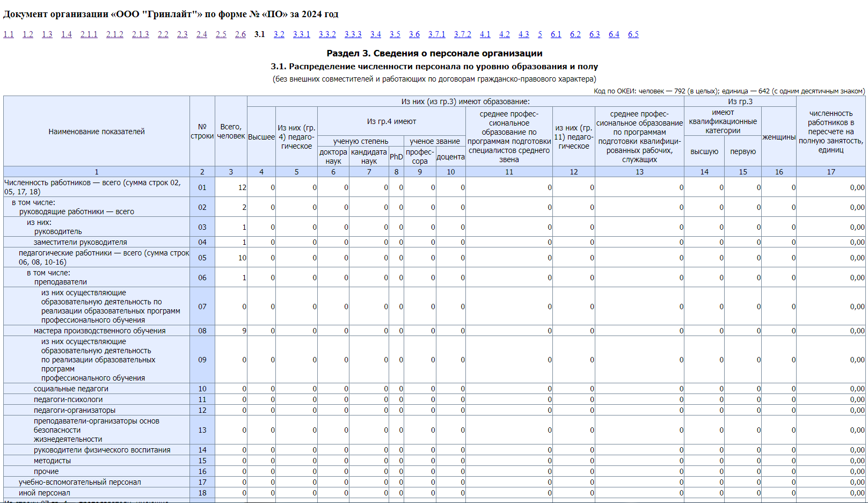Viewport: 868px width, 503px height.
Task: Open section link 4.3
Action: [x=524, y=34]
